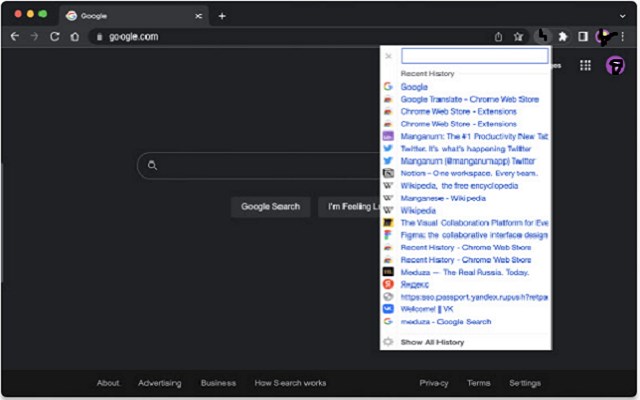Open The Visual Collaboration Platform entry
This screenshot has width=640, height=400.
pyautogui.click(x=474, y=223)
